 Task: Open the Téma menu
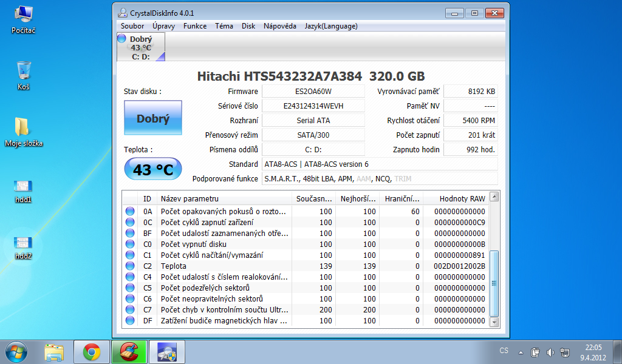(x=224, y=26)
